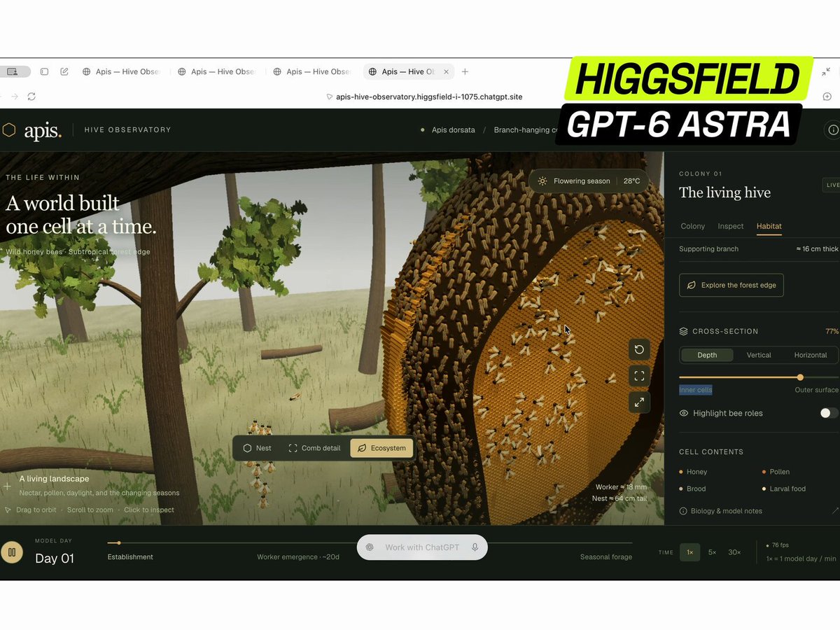Image resolution: width=840 pixels, height=630 pixels.
Task: Click the Pollen legend entry
Action: click(x=776, y=472)
